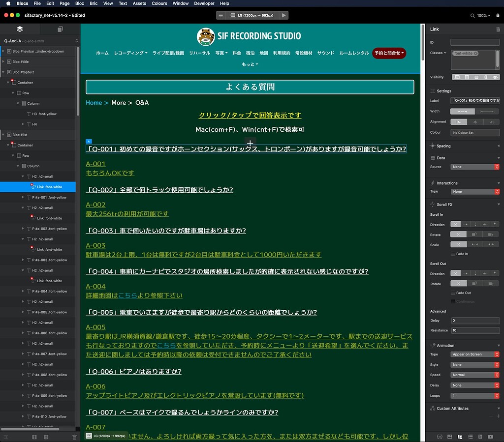
Task: Delete layer using sidebar bottom trash icon
Action: click(x=74, y=437)
